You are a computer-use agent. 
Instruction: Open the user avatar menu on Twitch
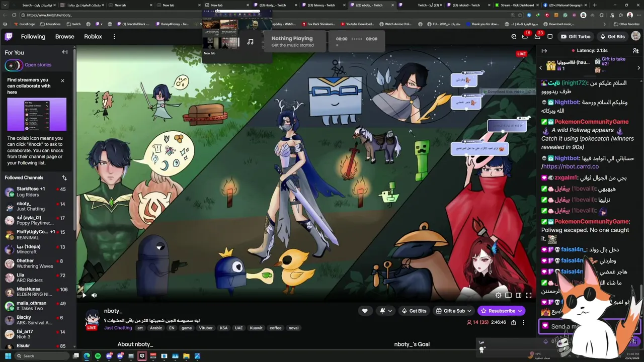click(x=635, y=36)
